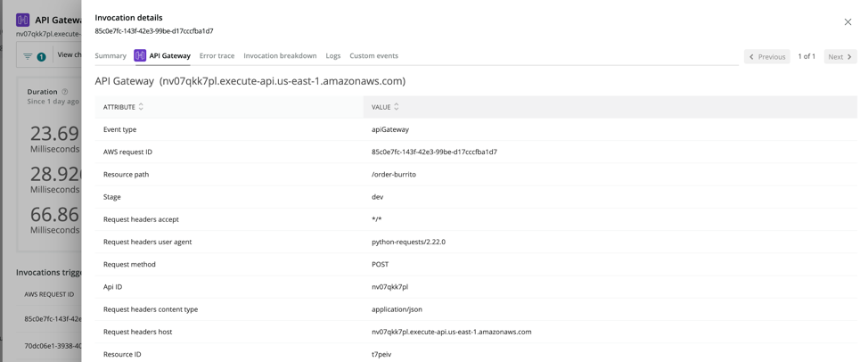Sort by VALUE column arrows

pos(397,107)
